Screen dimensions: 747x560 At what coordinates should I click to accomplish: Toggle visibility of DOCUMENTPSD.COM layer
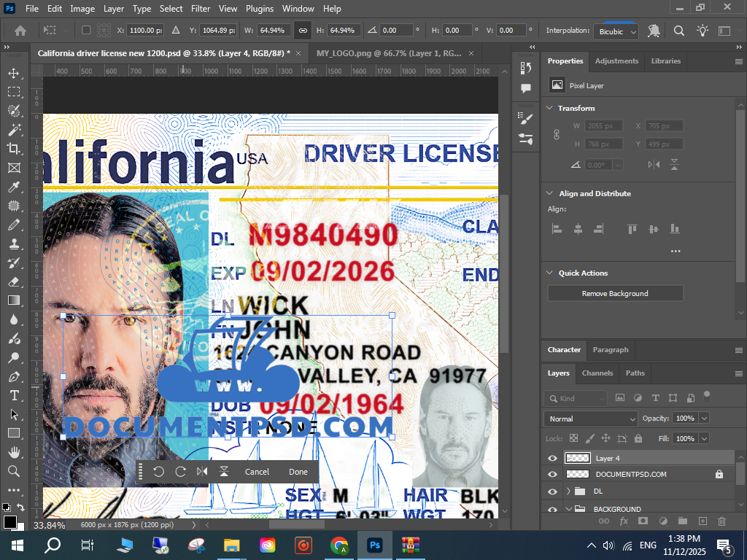(552, 474)
